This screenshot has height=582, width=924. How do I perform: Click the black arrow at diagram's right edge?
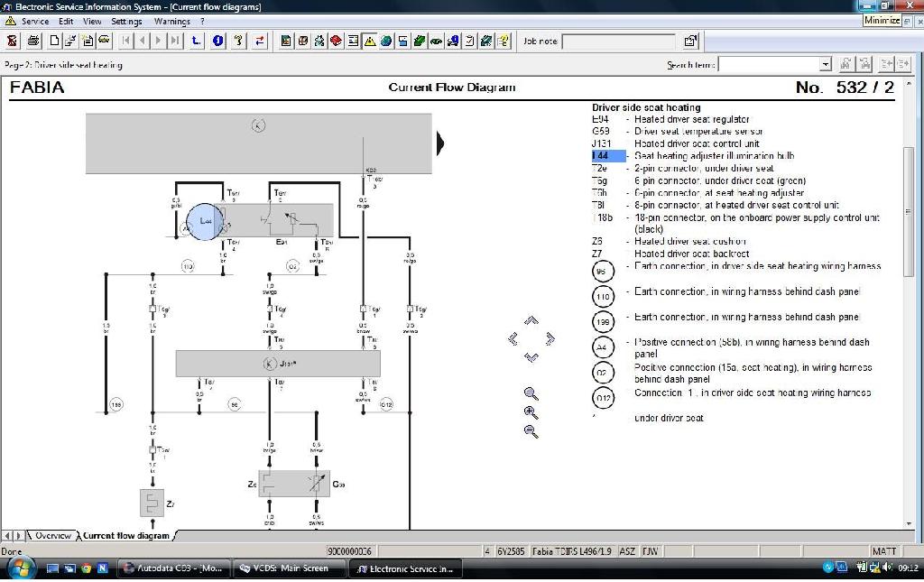tap(439, 143)
